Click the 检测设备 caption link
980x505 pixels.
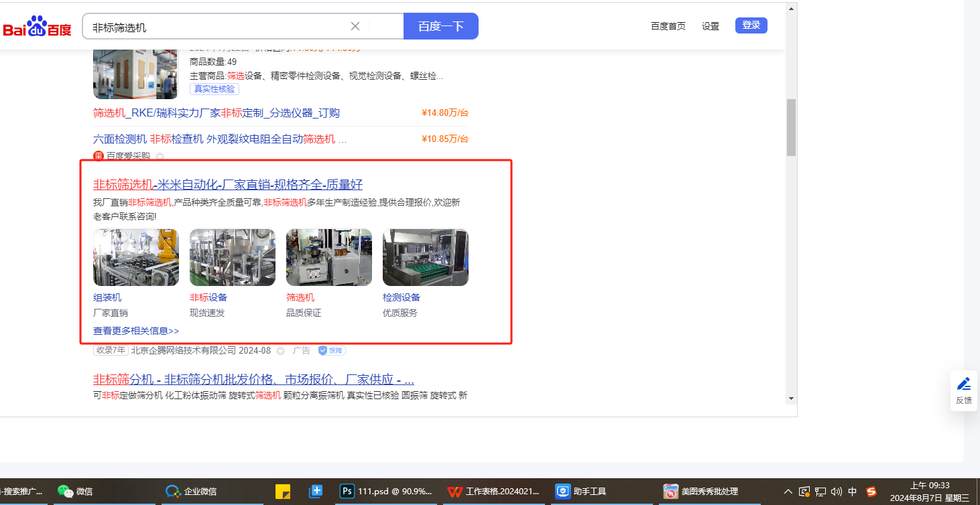click(402, 297)
